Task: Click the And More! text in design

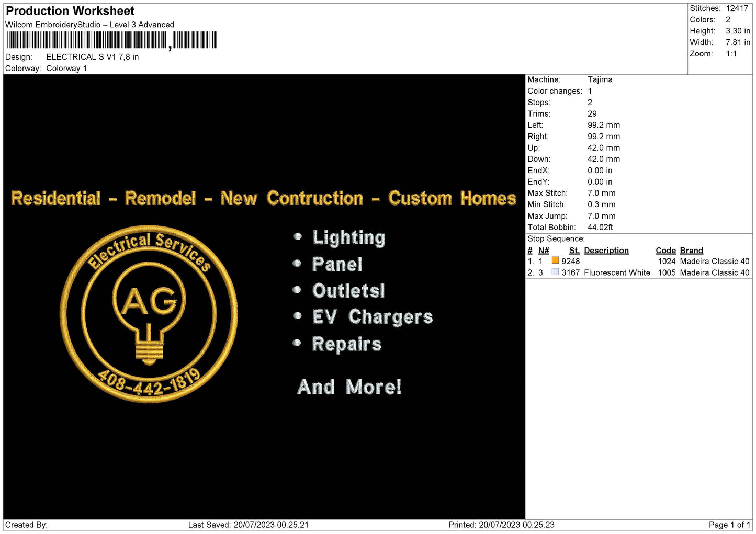Action: tap(349, 387)
